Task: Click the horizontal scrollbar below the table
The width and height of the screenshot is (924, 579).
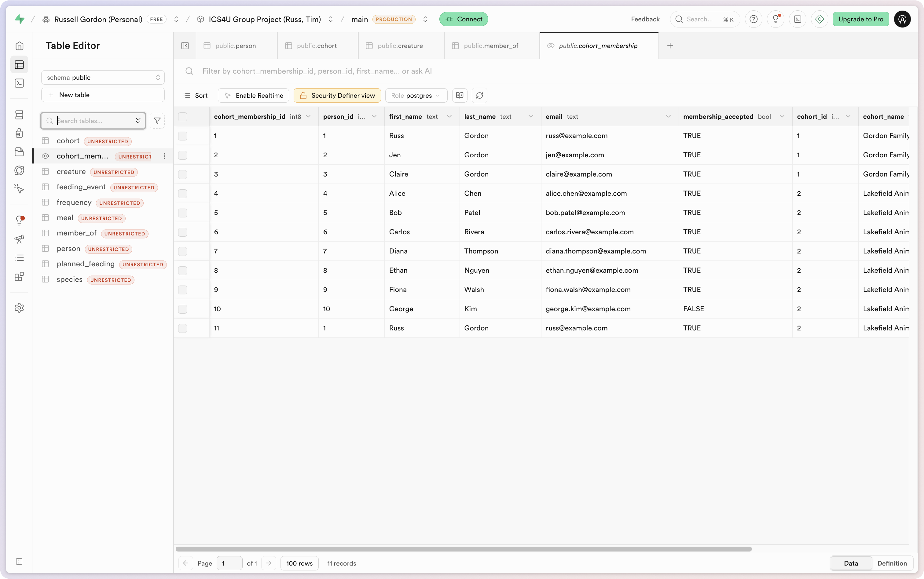Action: pos(464,549)
